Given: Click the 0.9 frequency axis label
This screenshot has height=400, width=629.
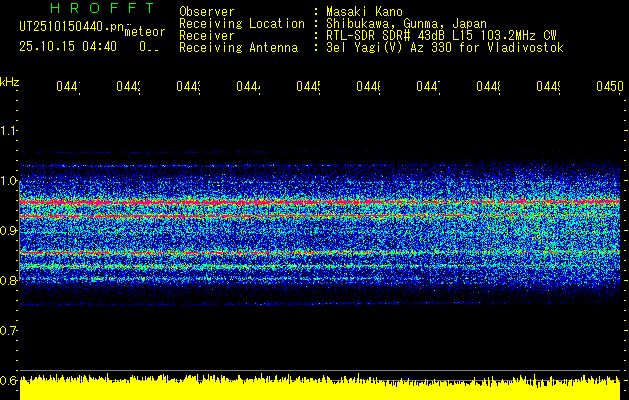Looking at the screenshot, I should pos(8,230).
